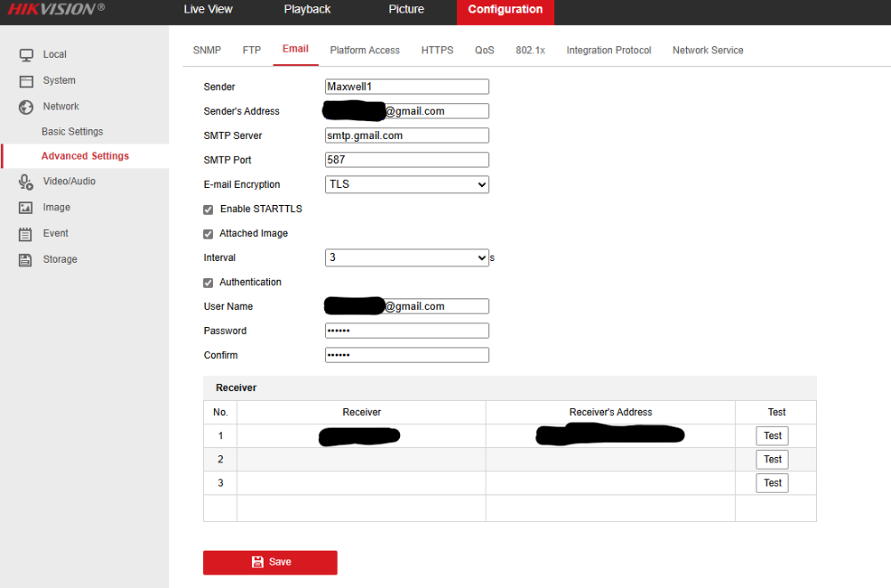Switch to the HTTPS tab

click(x=437, y=50)
